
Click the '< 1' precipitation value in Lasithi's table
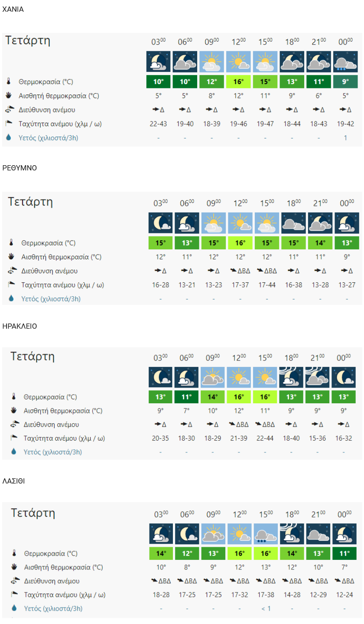click(266, 608)
